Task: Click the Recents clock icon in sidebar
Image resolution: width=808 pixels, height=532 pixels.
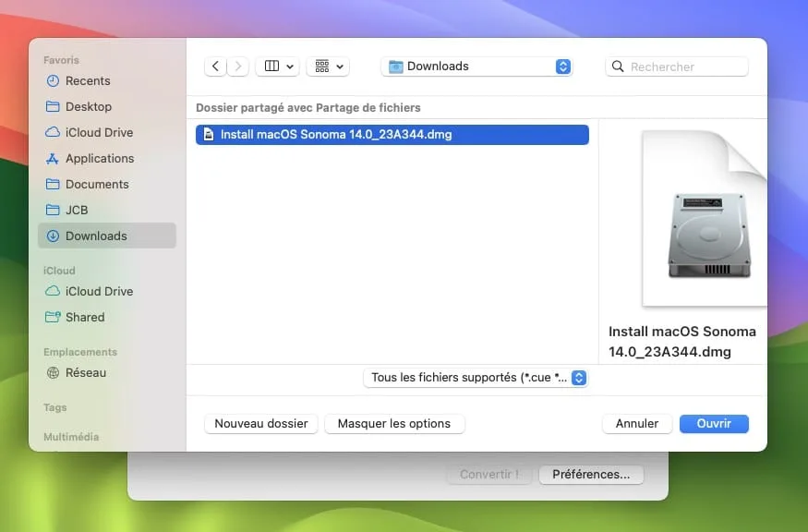Action: coord(53,81)
